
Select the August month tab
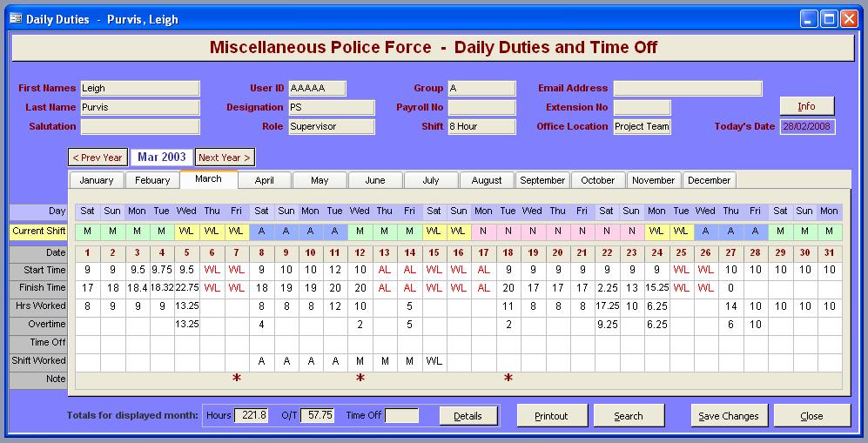coord(487,180)
